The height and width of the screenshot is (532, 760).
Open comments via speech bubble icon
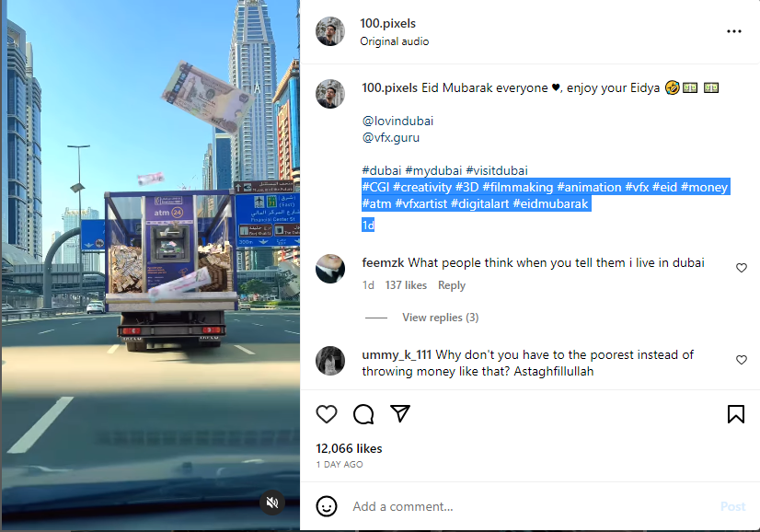pos(363,414)
